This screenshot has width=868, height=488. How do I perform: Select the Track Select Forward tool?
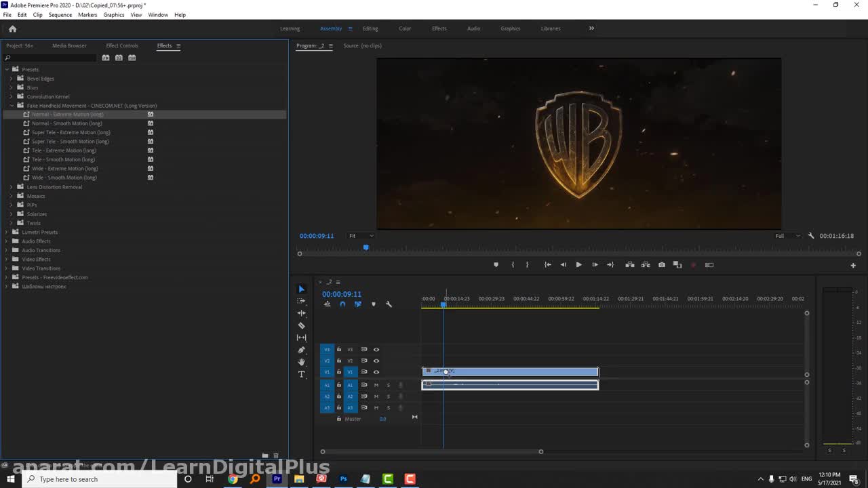302,301
